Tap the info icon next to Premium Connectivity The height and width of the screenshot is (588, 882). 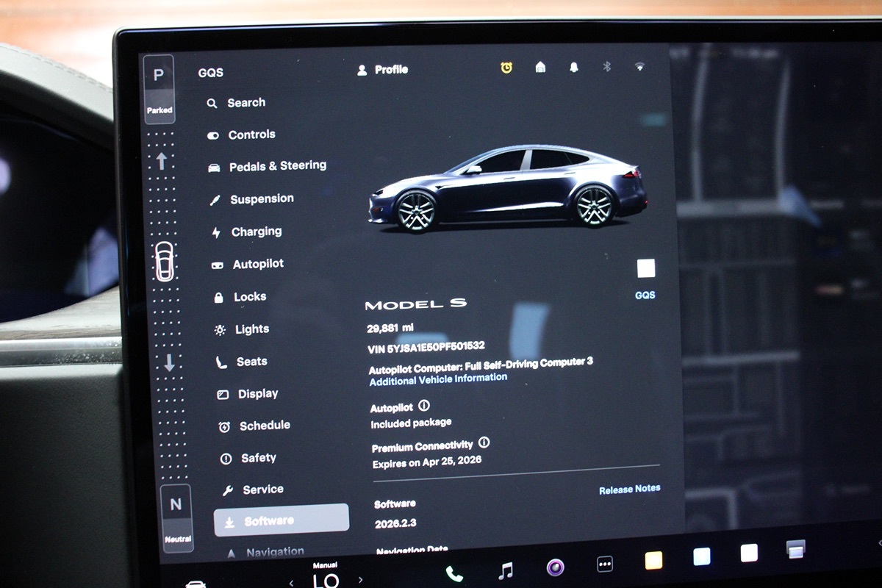[484, 443]
